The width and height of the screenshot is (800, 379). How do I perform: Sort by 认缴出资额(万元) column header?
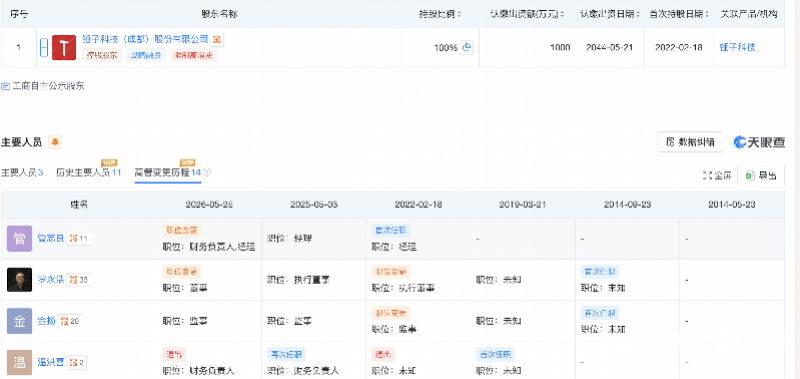click(528, 14)
